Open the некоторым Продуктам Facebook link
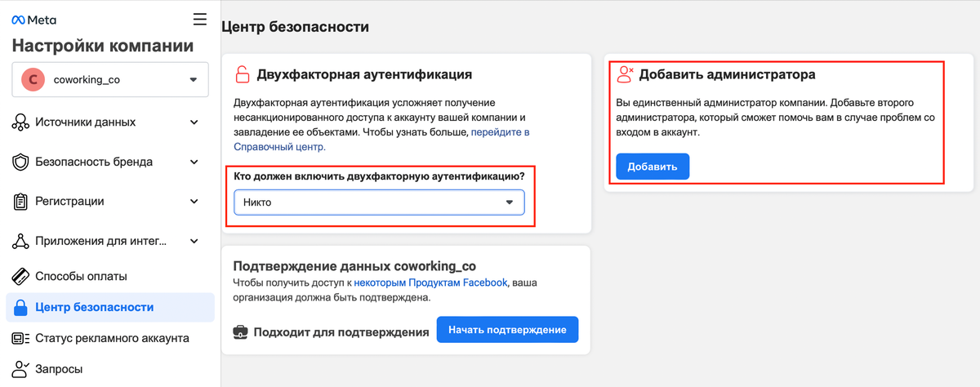 tap(431, 282)
